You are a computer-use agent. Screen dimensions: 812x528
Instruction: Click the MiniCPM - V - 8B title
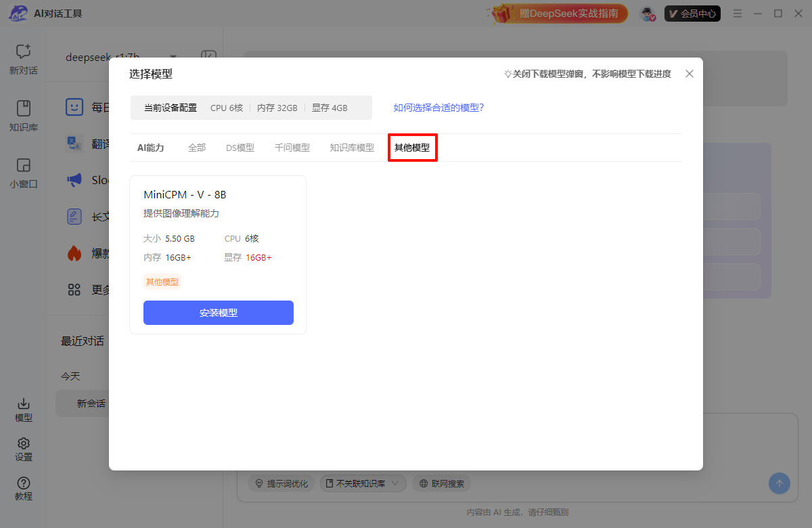click(185, 195)
